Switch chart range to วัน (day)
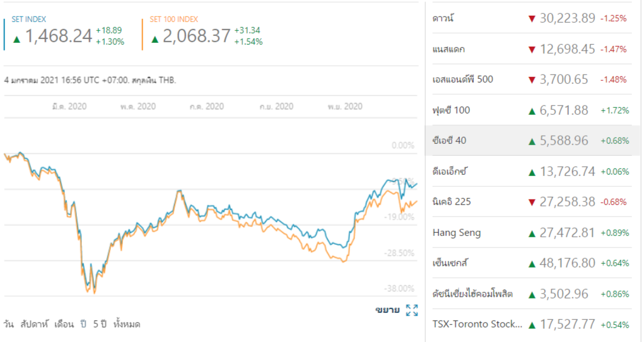The height and width of the screenshot is (342, 644). pyautogui.click(x=8, y=324)
